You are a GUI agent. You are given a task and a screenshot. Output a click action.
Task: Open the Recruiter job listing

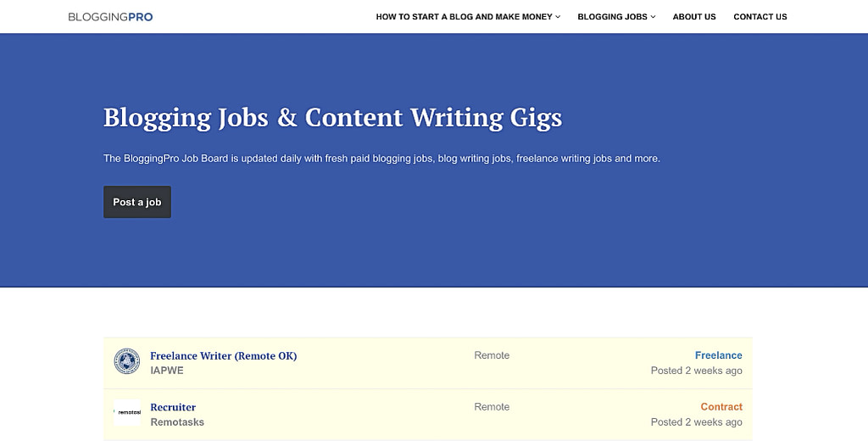173,407
